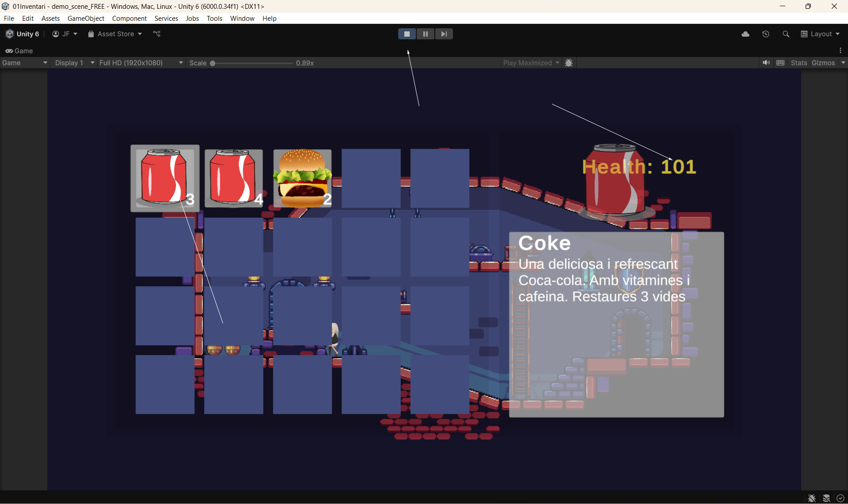Expand the Full HD resolution dropdown
Image resolution: width=848 pixels, height=504 pixels.
141,63
